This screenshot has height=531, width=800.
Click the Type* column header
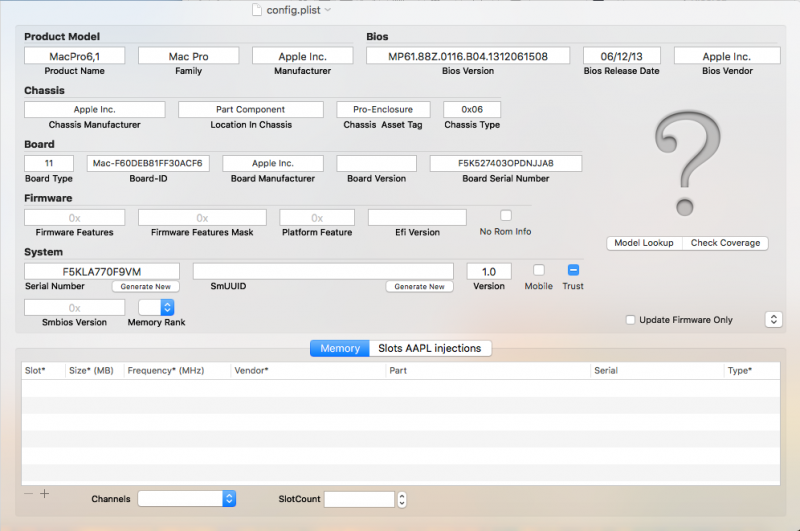pos(752,371)
